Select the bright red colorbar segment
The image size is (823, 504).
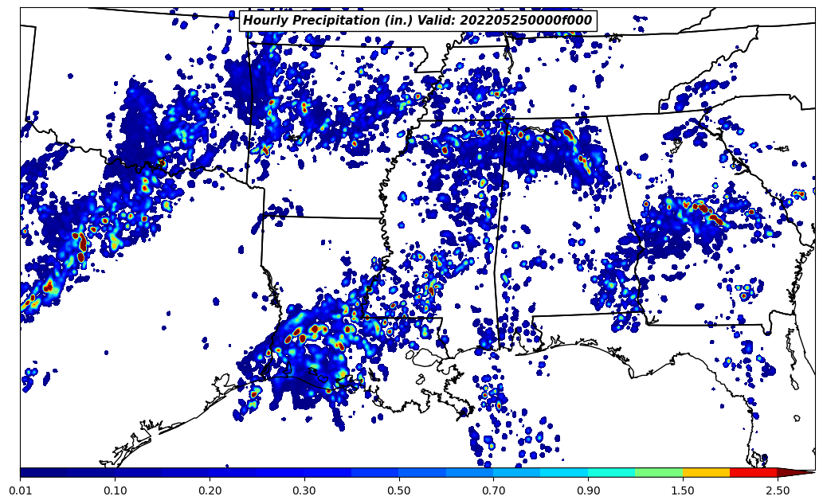point(753,472)
